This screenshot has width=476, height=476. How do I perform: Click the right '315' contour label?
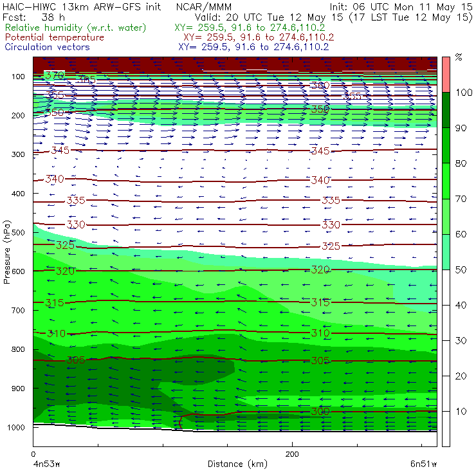(x=320, y=302)
